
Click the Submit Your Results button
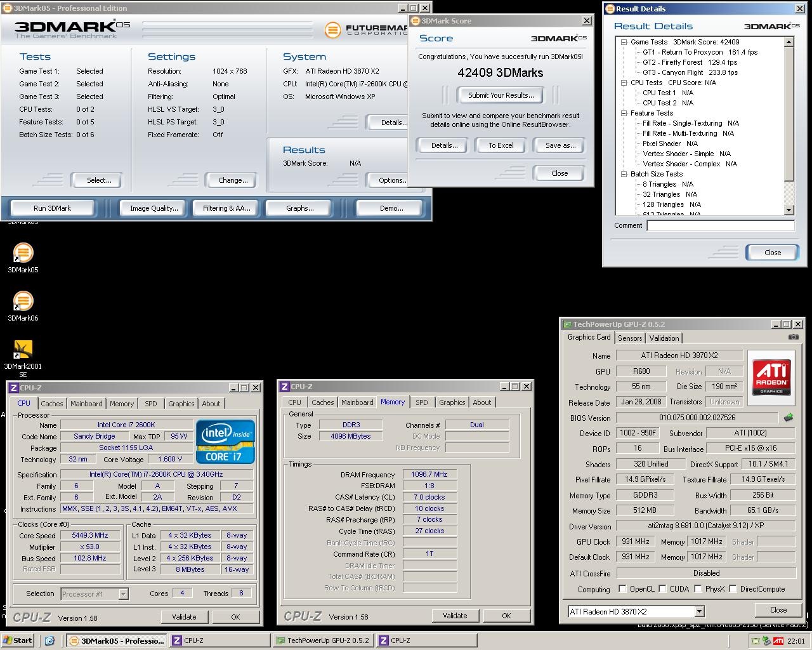pos(501,95)
